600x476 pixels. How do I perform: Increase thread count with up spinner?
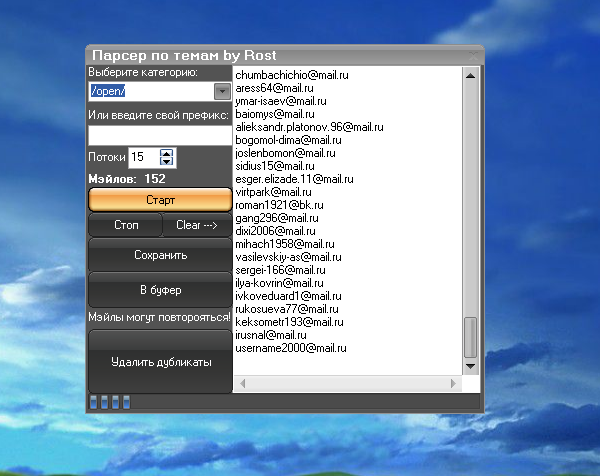click(x=166, y=153)
